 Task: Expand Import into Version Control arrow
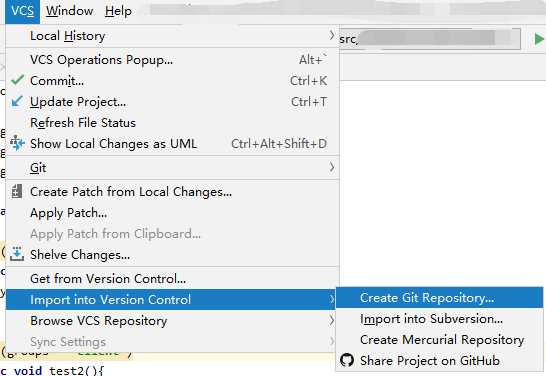pyautogui.click(x=331, y=299)
